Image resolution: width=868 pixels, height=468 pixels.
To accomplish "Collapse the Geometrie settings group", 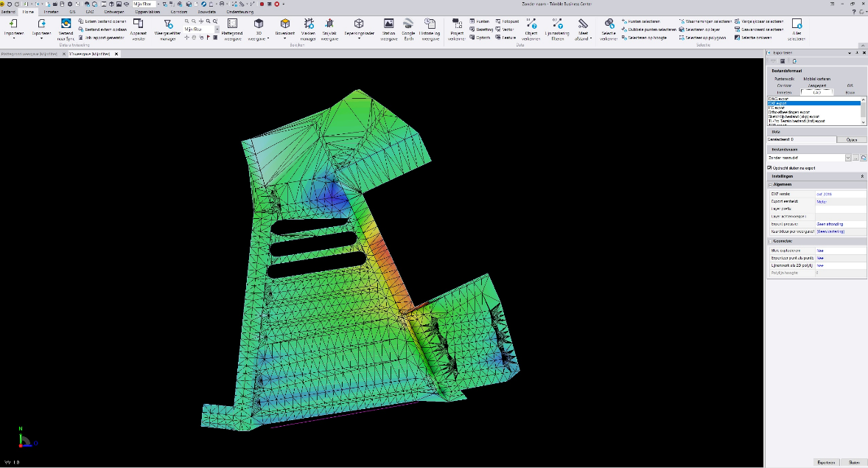I will (x=770, y=241).
